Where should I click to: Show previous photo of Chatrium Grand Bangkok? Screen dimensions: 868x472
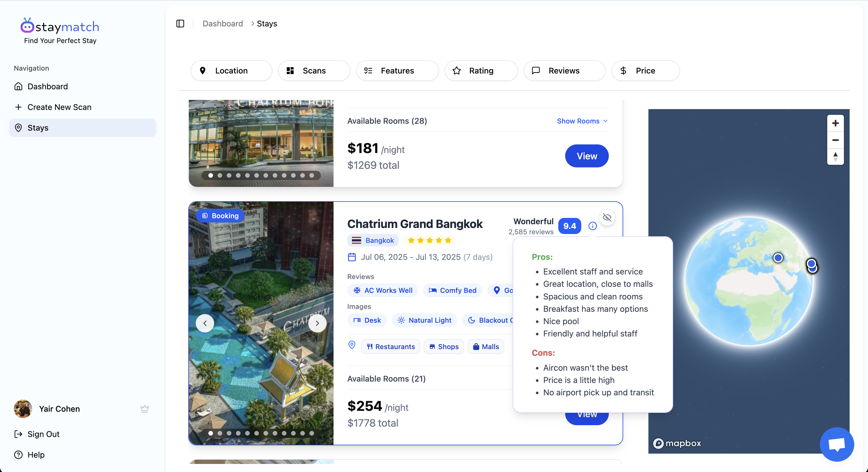point(205,323)
